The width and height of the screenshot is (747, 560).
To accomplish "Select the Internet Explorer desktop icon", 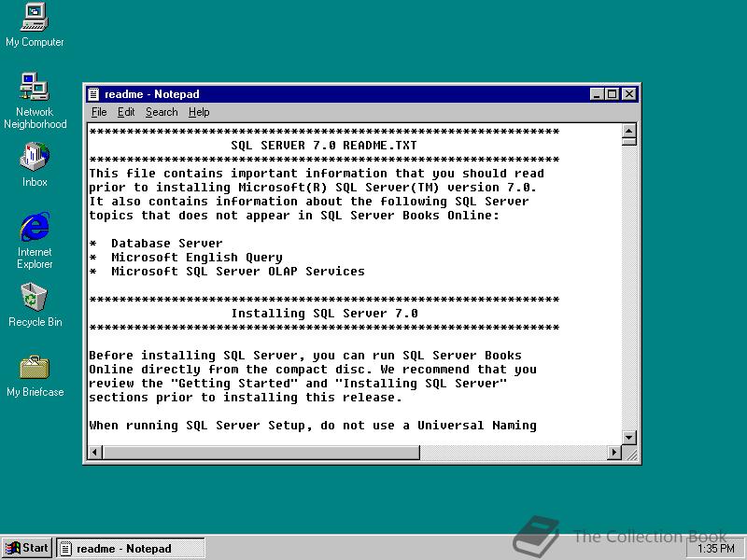I will tap(35, 241).
